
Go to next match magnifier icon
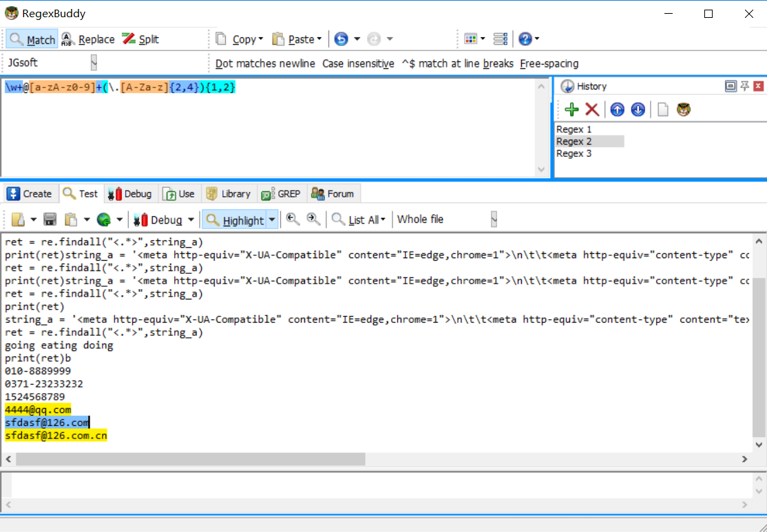[313, 219]
